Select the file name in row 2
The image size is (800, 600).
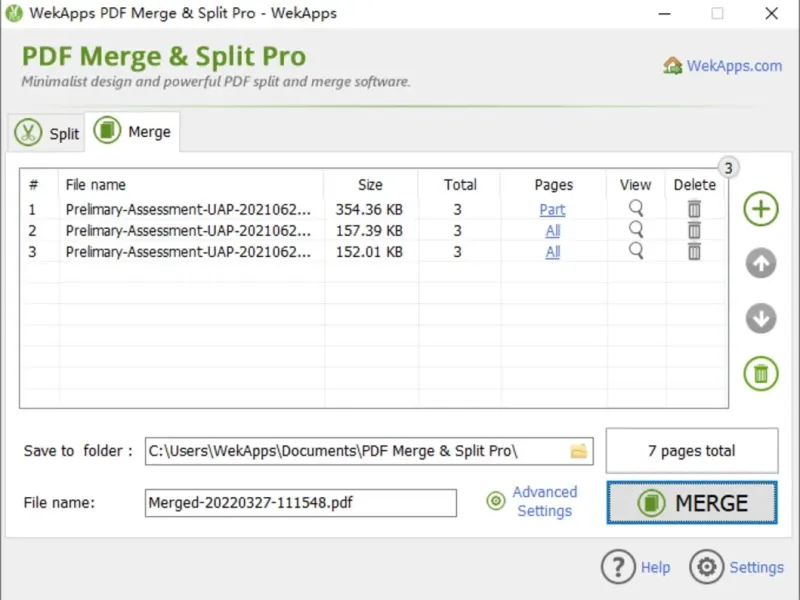click(x=188, y=231)
